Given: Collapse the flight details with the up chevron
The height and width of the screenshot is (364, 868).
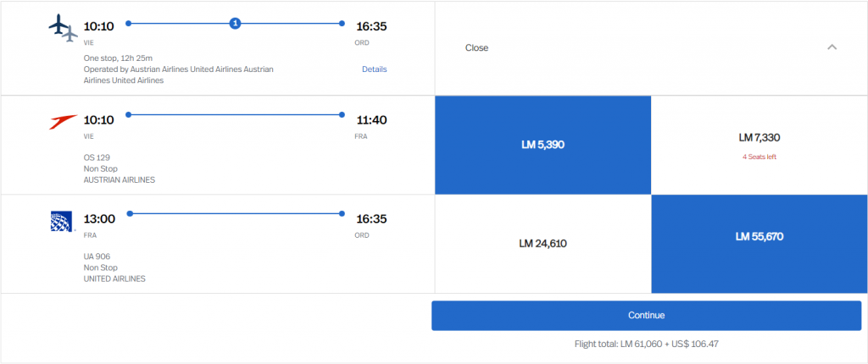Looking at the screenshot, I should 832,47.
